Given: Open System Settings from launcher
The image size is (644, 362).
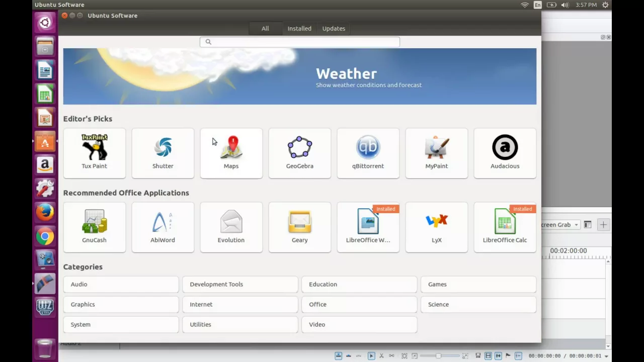Looking at the screenshot, I should 45,189.
